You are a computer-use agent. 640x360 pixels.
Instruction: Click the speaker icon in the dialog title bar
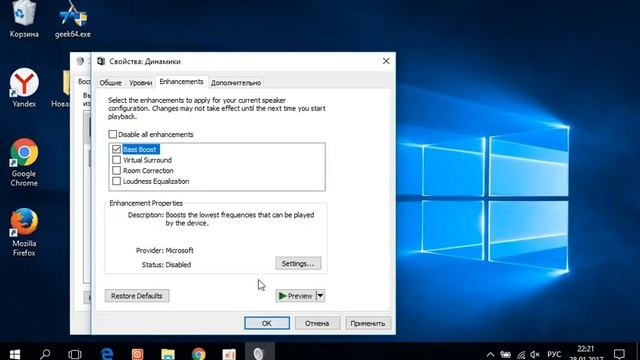click(x=101, y=61)
